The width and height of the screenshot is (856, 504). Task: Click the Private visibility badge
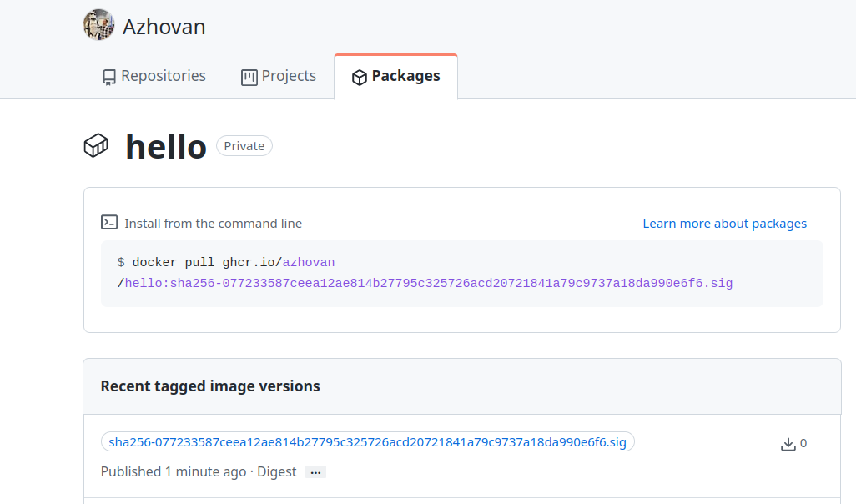(244, 146)
